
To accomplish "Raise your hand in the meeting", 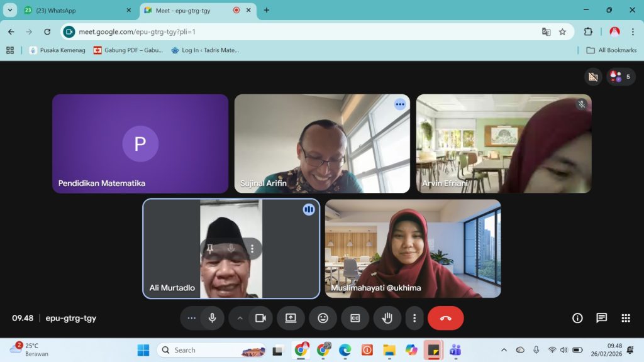I will tap(387, 318).
